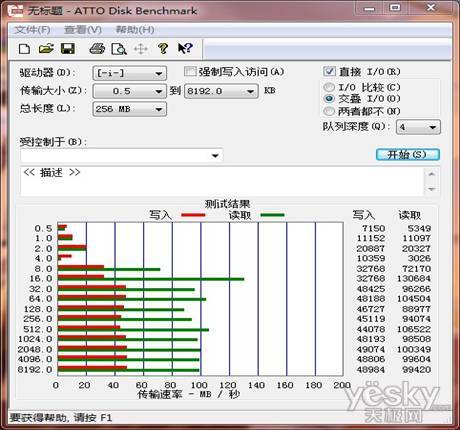The width and height of the screenshot is (460, 430).
Task: Click the read value 99420
Action: pyautogui.click(x=416, y=369)
